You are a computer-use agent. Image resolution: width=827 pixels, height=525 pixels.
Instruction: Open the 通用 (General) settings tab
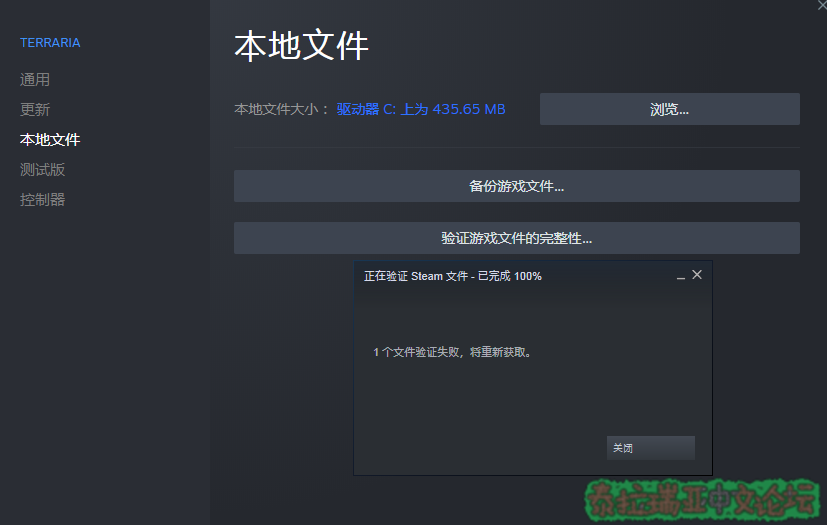pos(35,80)
